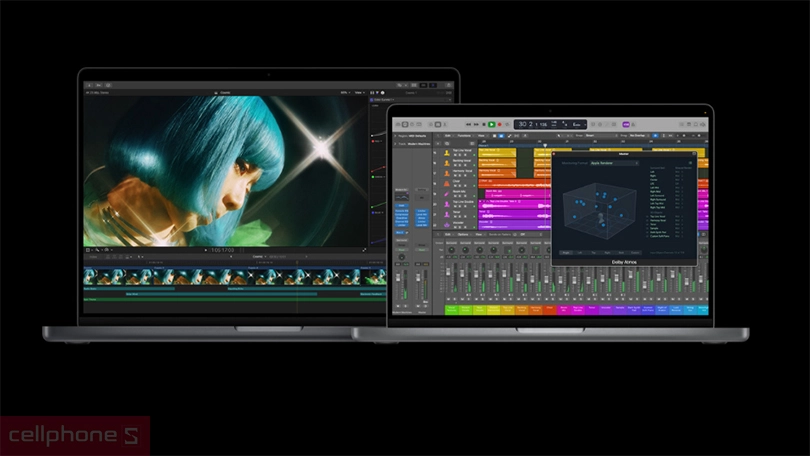810x456 pixels.
Task: Open the Functions menu in tracks area
Action: (x=465, y=134)
